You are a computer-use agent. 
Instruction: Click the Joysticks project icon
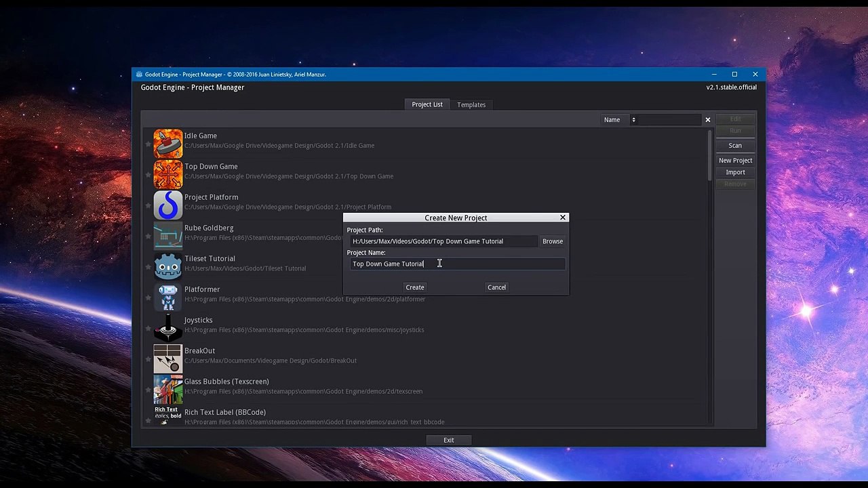[167, 327]
